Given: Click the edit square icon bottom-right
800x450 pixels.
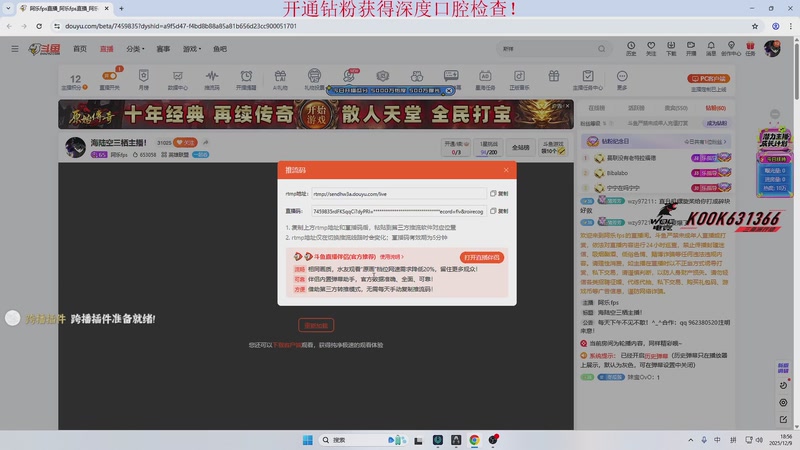Looking at the screenshot, I should [783, 419].
